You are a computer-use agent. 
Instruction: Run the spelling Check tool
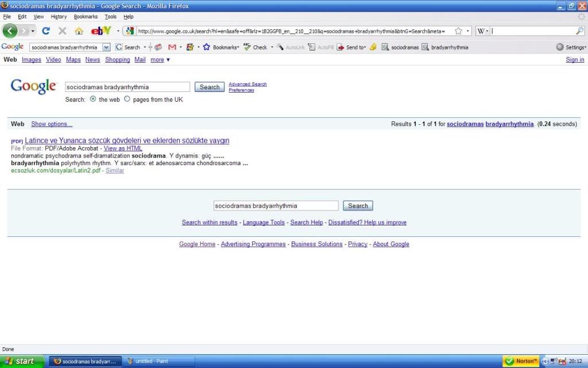(x=255, y=47)
